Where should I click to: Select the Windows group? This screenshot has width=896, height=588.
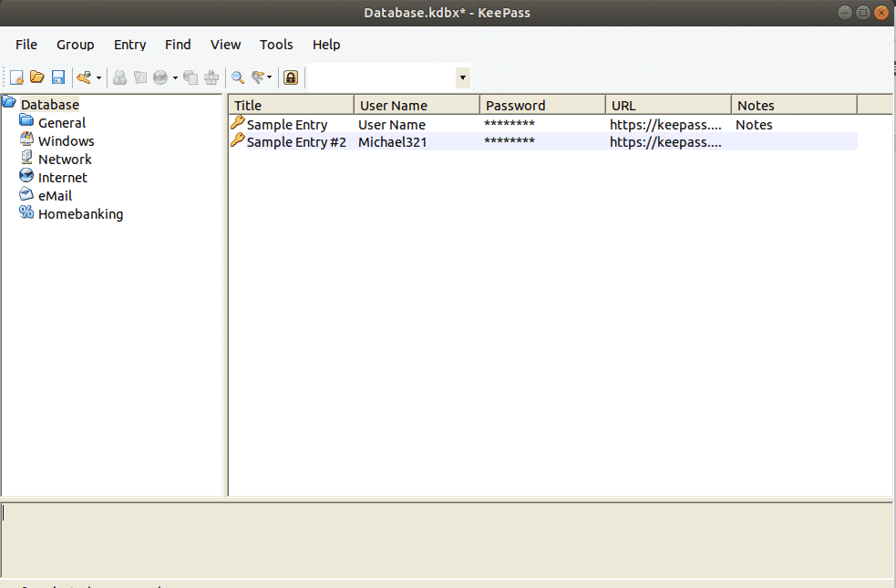click(x=66, y=140)
